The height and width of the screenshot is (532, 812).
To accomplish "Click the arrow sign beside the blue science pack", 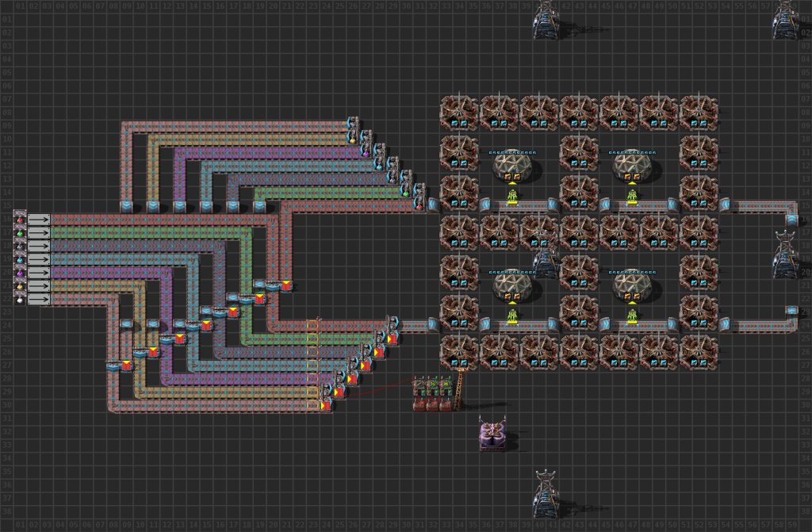I will tap(39, 260).
